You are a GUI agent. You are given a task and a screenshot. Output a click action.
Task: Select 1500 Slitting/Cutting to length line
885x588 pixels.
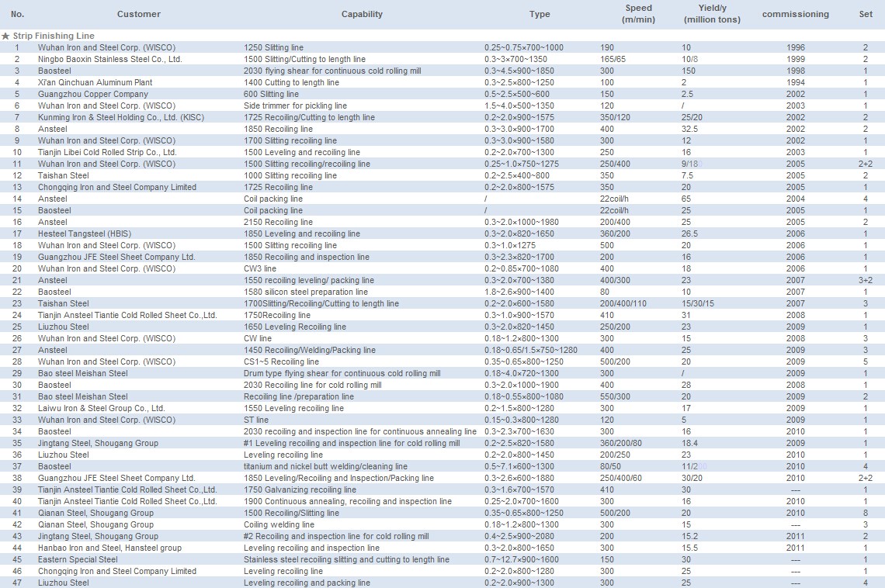tap(305, 59)
